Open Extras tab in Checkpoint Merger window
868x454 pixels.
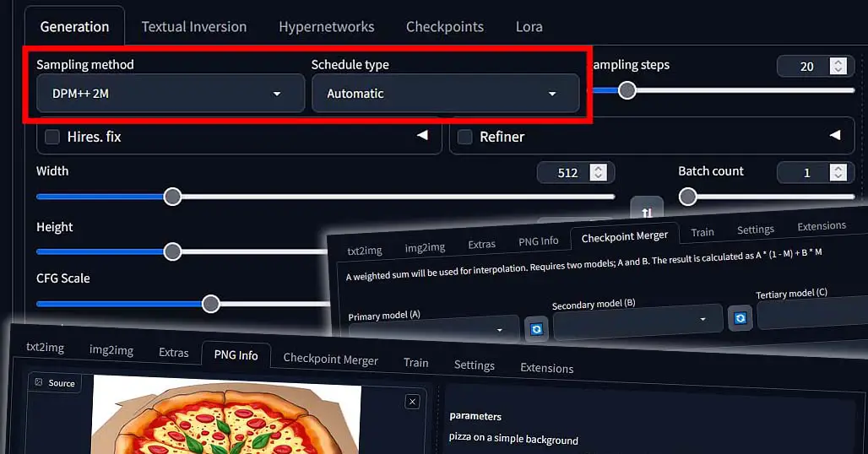pyautogui.click(x=481, y=244)
